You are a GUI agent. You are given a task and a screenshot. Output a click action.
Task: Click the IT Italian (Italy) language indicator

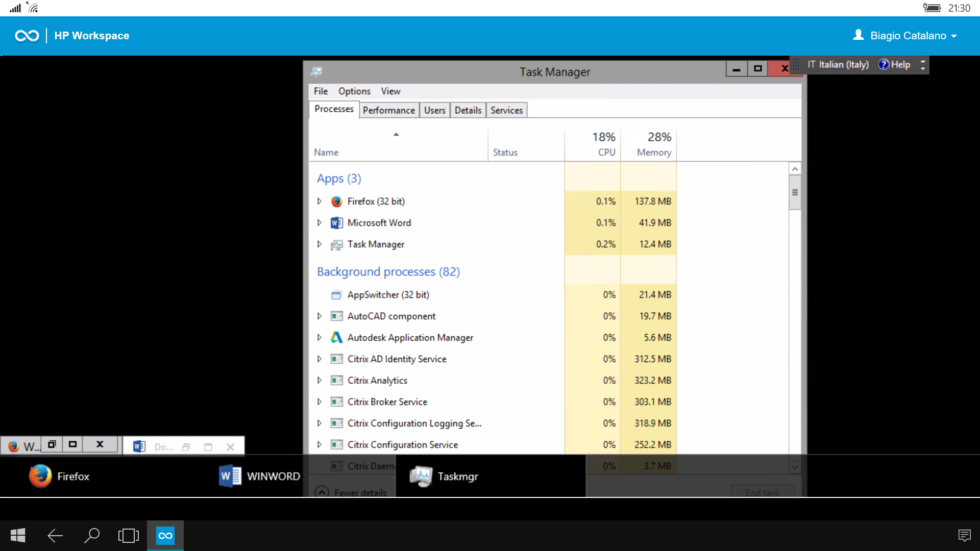(x=838, y=65)
